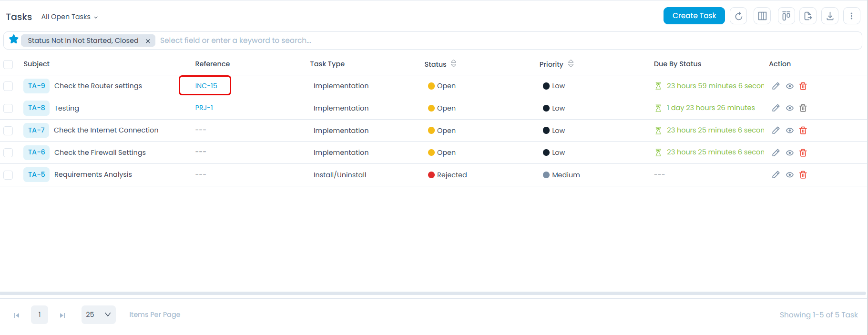Image resolution: width=868 pixels, height=335 pixels.
Task: Open task TA-8 link
Action: point(37,108)
